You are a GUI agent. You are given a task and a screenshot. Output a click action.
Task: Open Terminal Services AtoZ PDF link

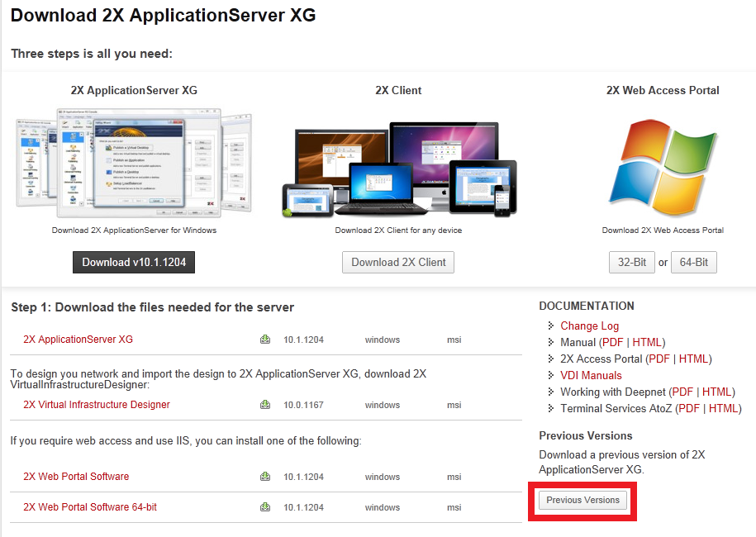tap(689, 408)
